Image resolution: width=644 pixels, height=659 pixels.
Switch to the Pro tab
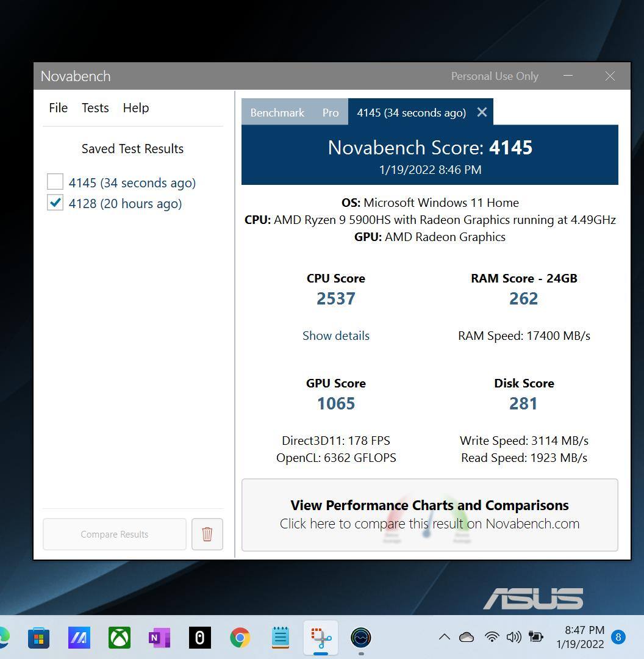click(x=330, y=113)
